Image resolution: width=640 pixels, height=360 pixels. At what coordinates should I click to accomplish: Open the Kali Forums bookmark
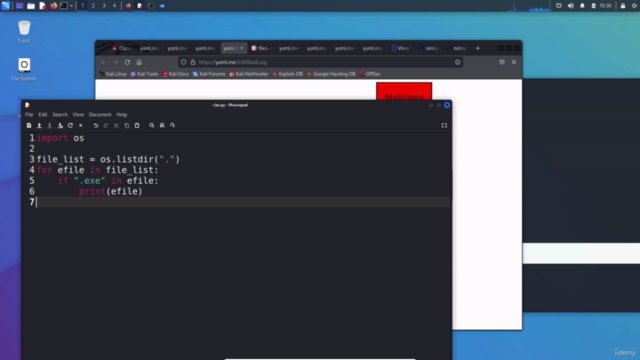tap(209, 74)
